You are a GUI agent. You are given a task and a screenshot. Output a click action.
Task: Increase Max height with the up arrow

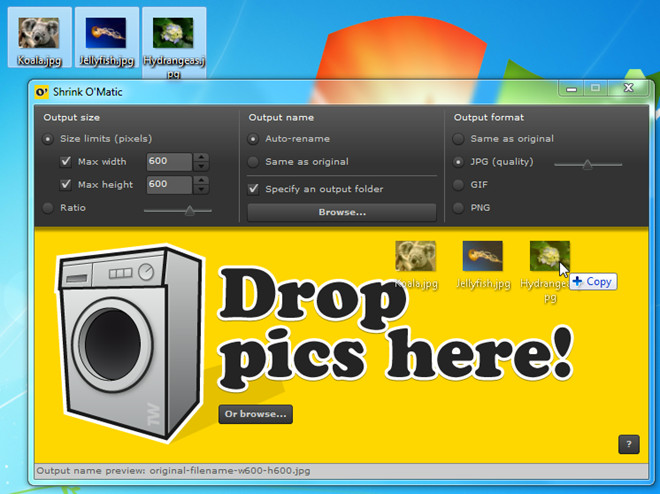pyautogui.click(x=201, y=180)
